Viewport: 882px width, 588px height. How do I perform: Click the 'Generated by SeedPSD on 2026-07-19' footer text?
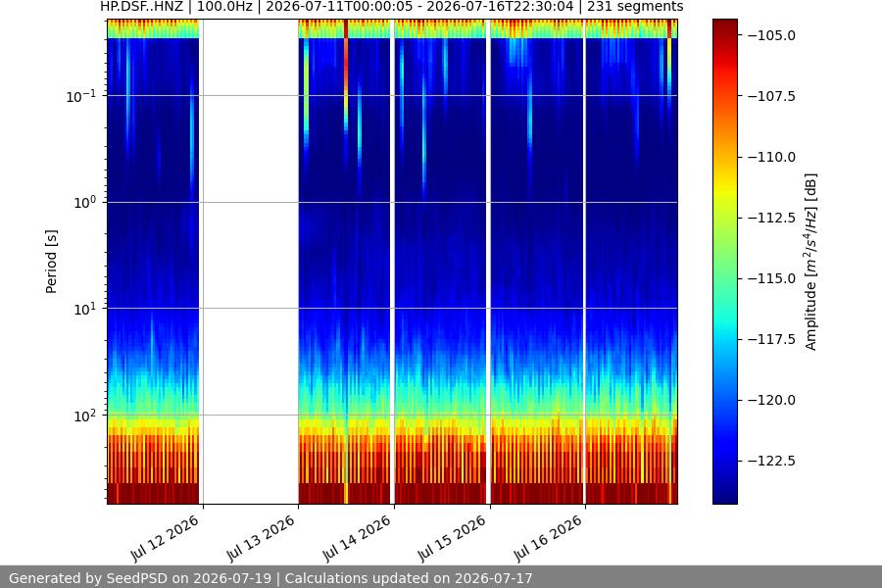(140, 578)
